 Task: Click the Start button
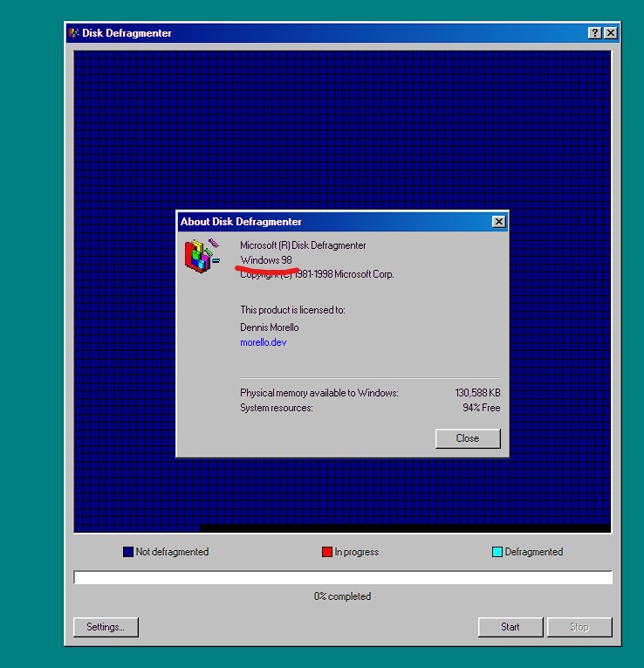click(x=510, y=627)
